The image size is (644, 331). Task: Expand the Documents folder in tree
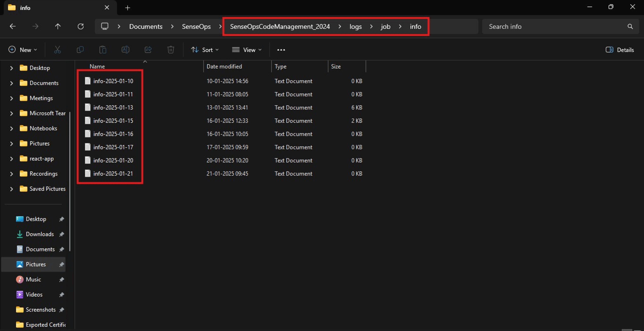pyautogui.click(x=11, y=83)
